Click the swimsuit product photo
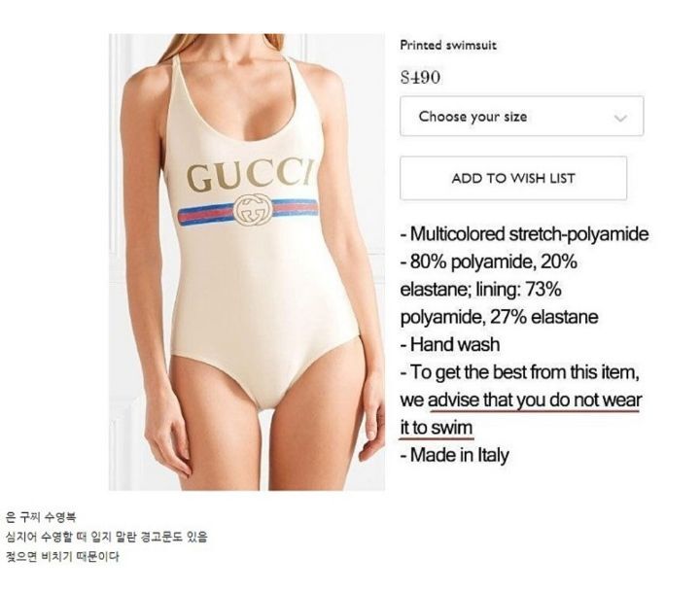The width and height of the screenshot is (700, 592). [x=247, y=262]
